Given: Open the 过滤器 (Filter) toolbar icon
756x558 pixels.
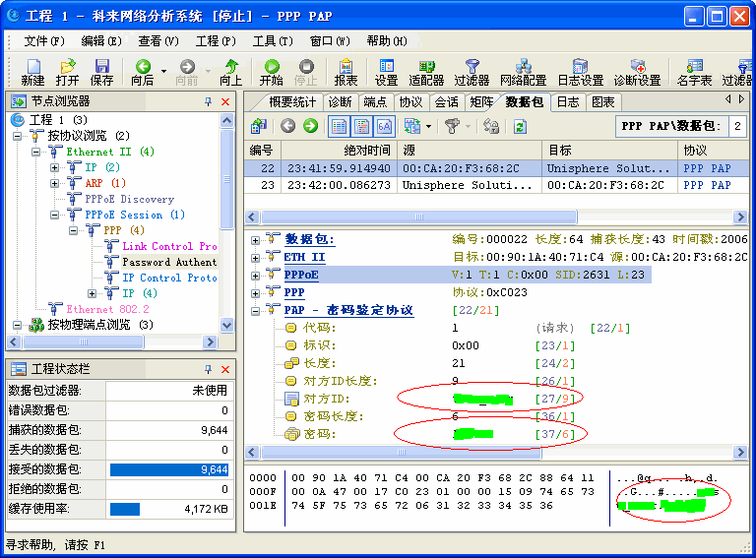Looking at the screenshot, I should [472, 72].
